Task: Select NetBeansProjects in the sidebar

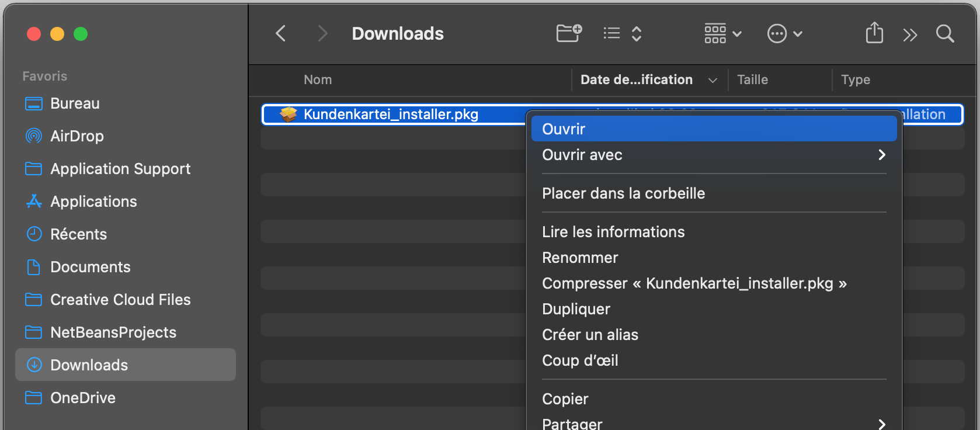Action: tap(125, 332)
